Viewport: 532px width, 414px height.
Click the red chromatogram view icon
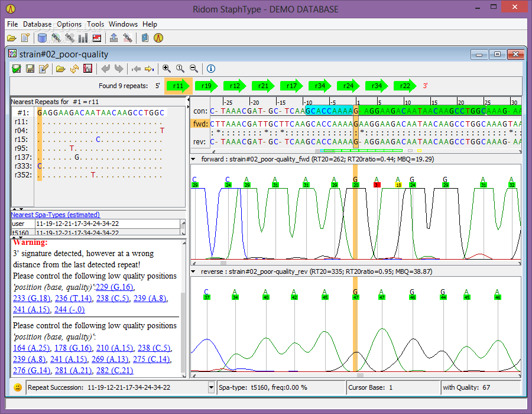point(88,69)
